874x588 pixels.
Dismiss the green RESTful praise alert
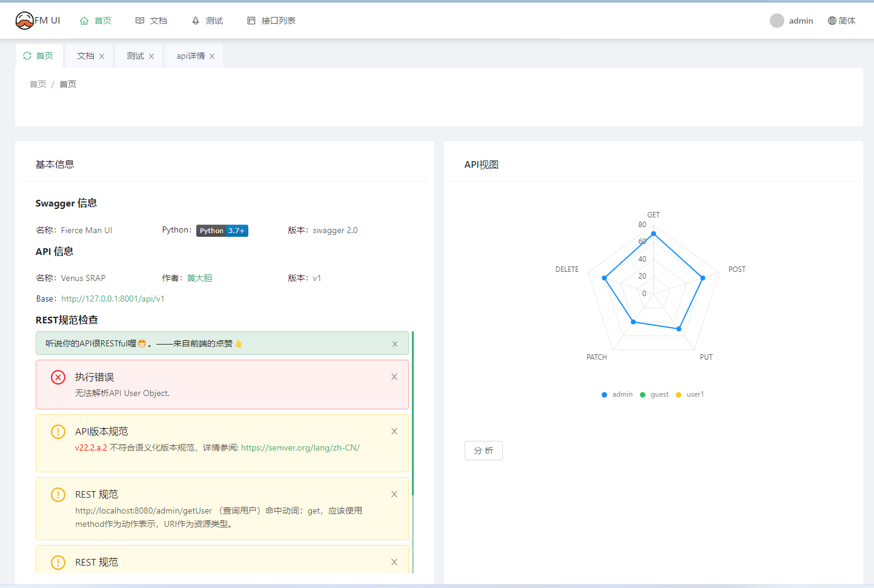click(395, 344)
